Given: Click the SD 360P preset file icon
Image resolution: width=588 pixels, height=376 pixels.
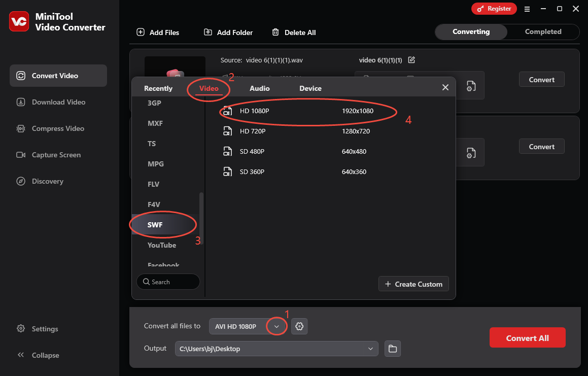Looking at the screenshot, I should pyautogui.click(x=228, y=172).
